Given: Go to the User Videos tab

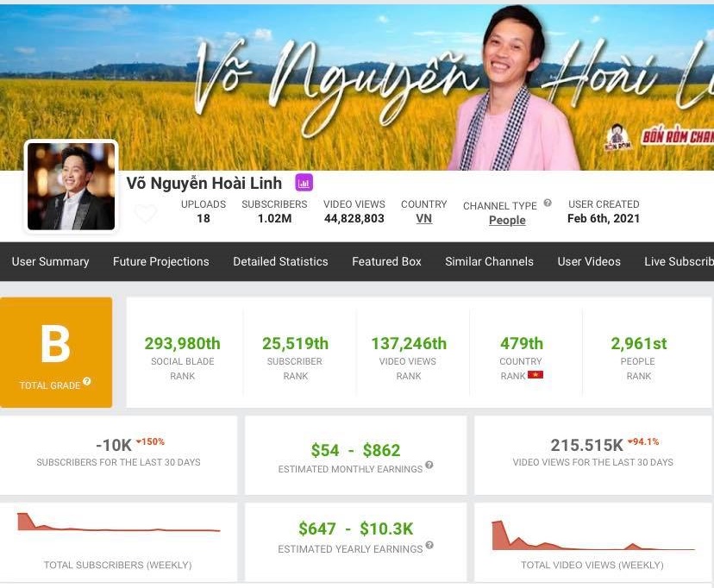Looking at the screenshot, I should pos(589,261).
